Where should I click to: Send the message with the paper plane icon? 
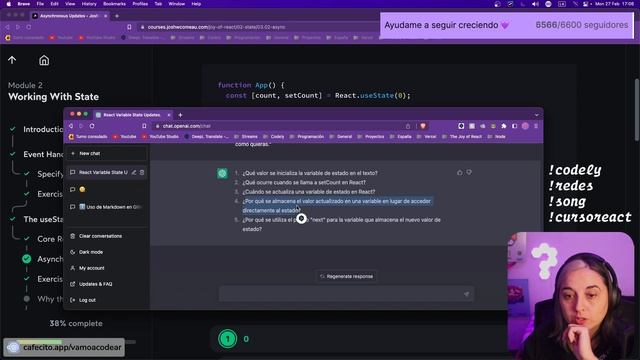[466, 294]
